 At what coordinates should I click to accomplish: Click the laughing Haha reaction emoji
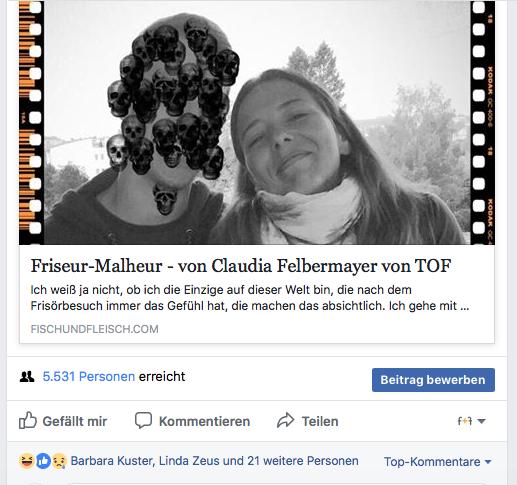pyautogui.click(x=27, y=461)
